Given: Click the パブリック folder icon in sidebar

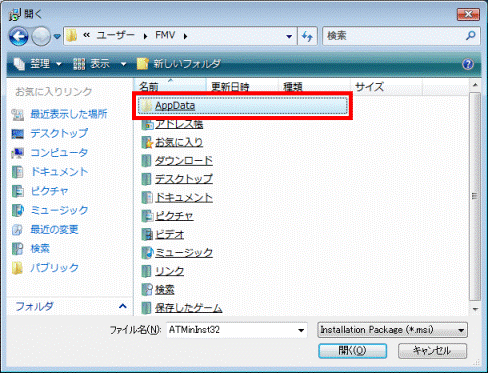Looking at the screenshot, I should 17,268.
